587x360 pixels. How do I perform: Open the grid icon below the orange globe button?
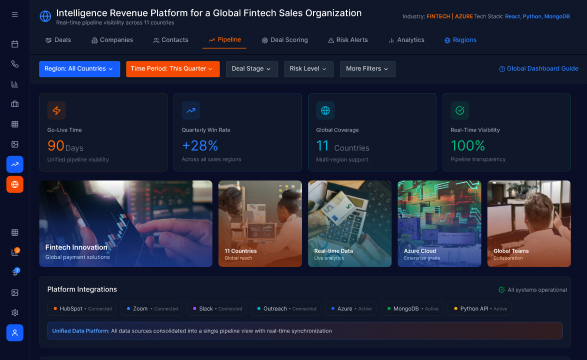15,233
